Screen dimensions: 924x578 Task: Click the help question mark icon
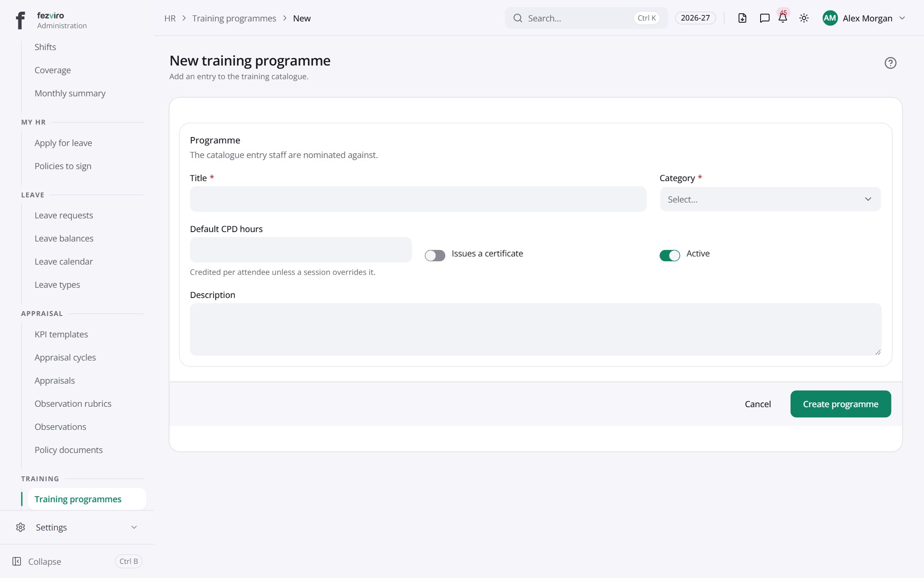click(x=890, y=63)
